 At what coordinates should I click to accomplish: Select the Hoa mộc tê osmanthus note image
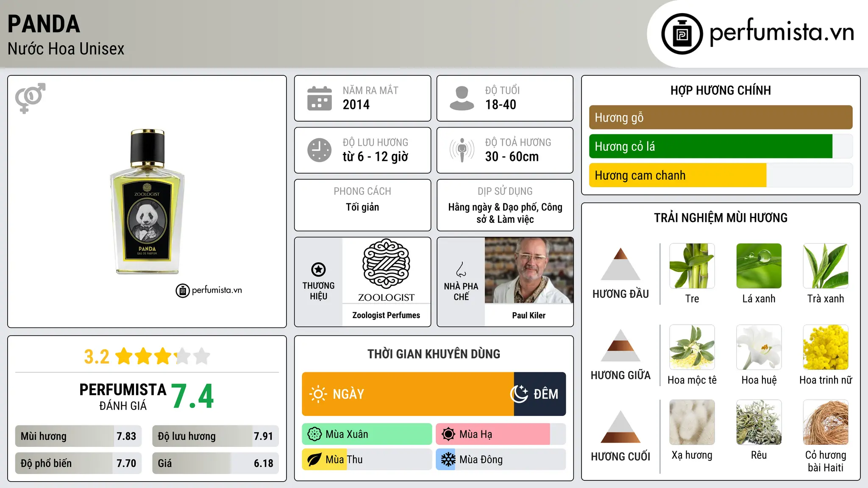(692, 347)
